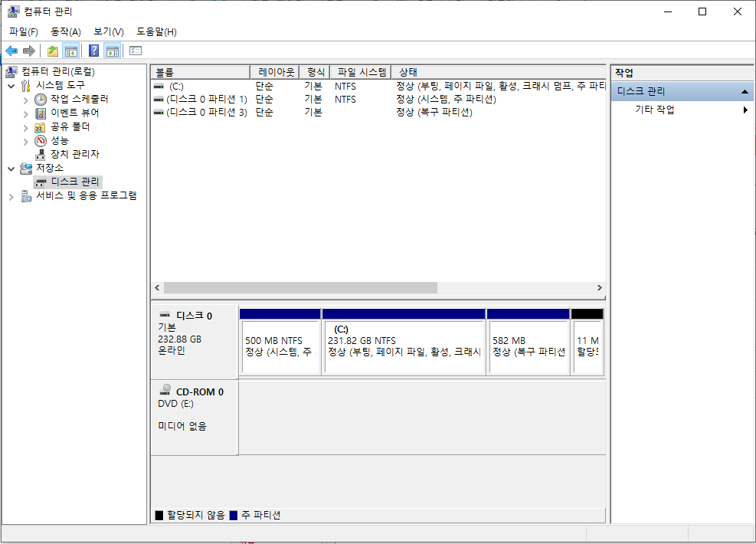
Task: Select 장치 관리자 in the tree
Action: click(75, 154)
